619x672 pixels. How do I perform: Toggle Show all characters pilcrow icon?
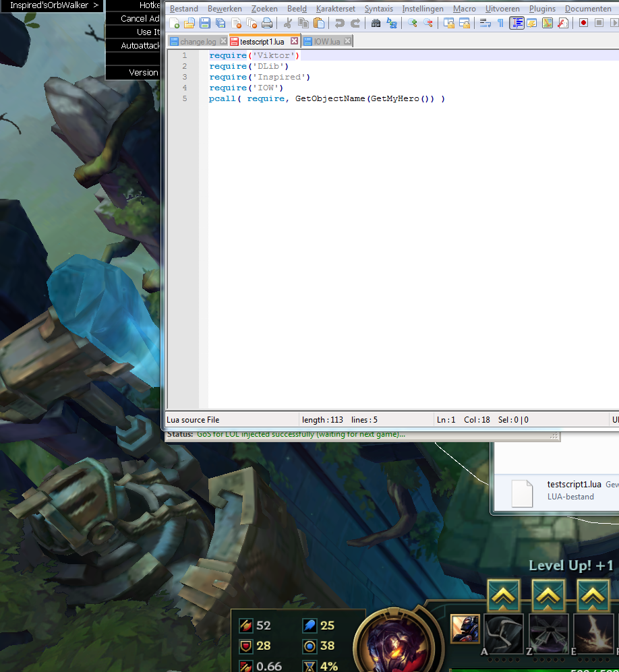pos(501,23)
